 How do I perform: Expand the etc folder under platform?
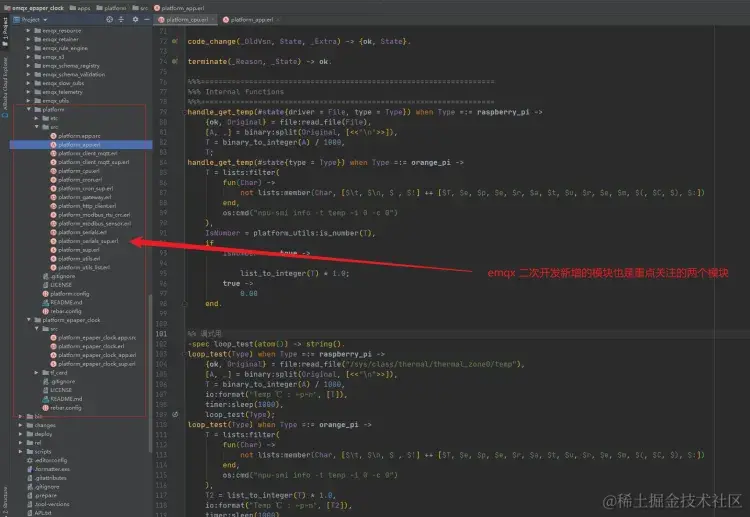click(36, 118)
